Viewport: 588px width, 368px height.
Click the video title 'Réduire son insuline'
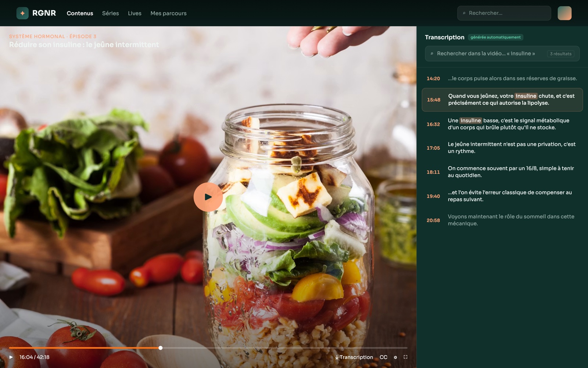click(x=84, y=45)
